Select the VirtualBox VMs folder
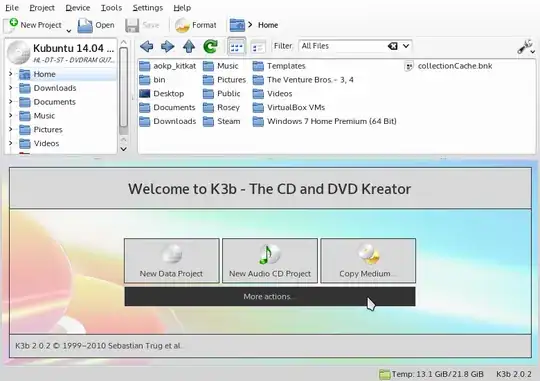Screen dimensions: 540x381 [289, 107]
